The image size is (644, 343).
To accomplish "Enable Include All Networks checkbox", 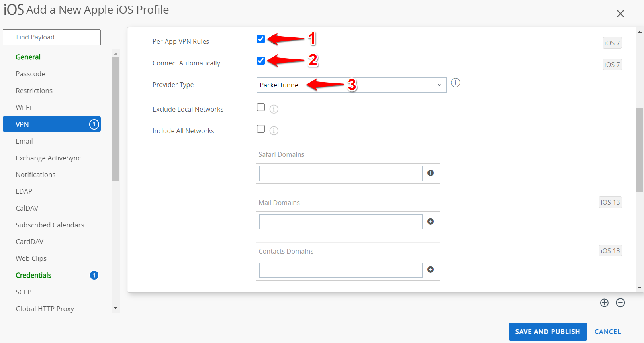I will coord(261,129).
